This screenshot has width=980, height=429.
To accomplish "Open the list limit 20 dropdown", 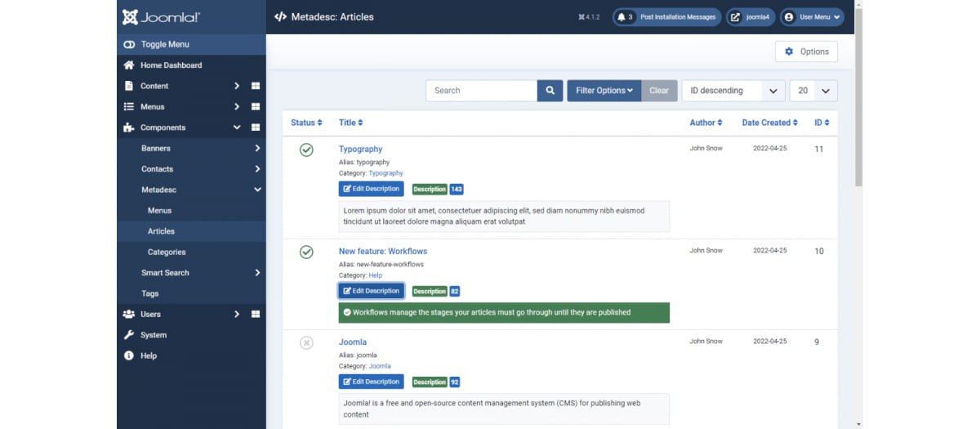I will [x=813, y=91].
